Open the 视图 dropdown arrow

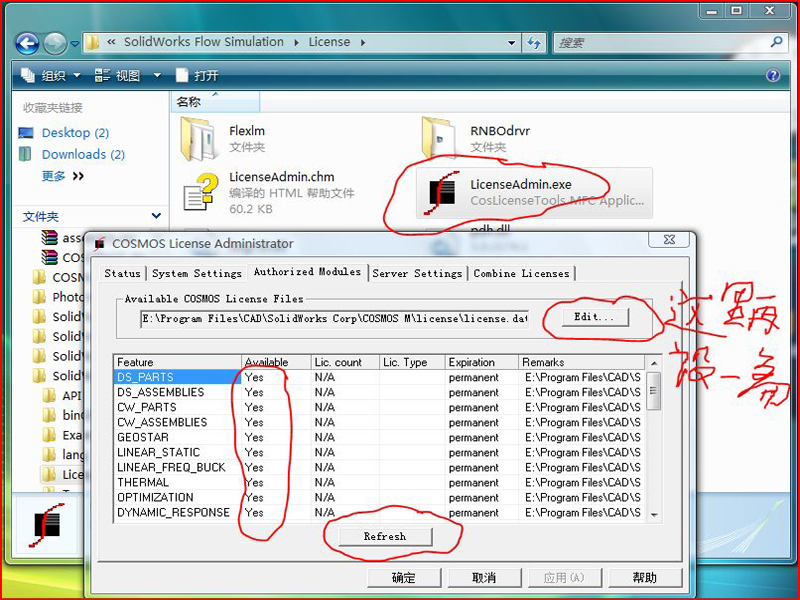pos(157,76)
